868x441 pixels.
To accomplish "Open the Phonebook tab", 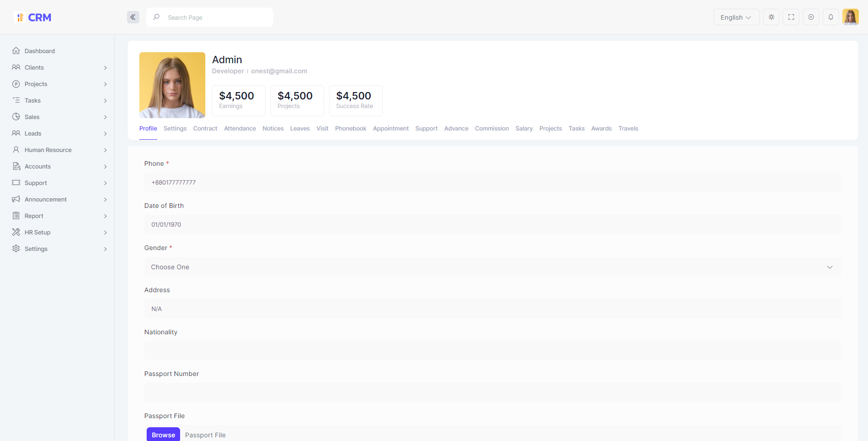I will point(351,129).
